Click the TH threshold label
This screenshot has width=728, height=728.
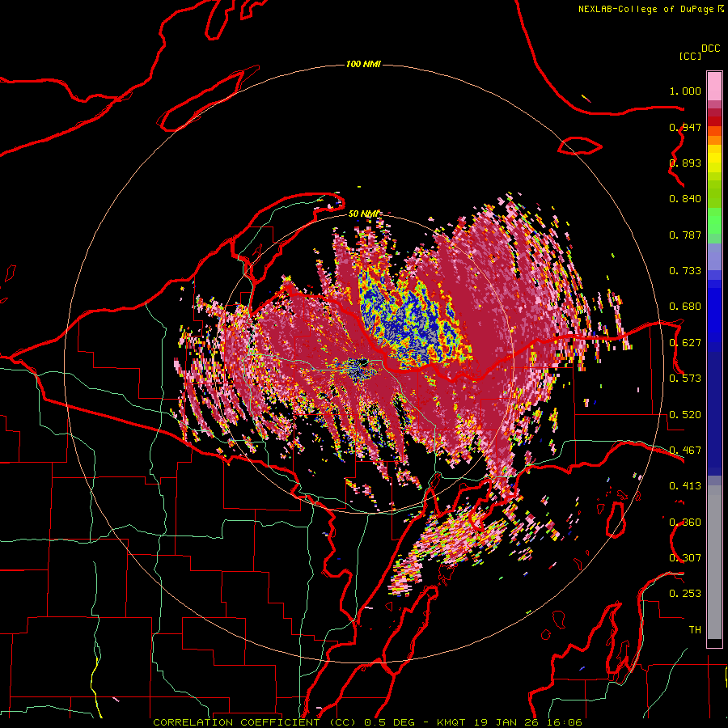point(695,630)
